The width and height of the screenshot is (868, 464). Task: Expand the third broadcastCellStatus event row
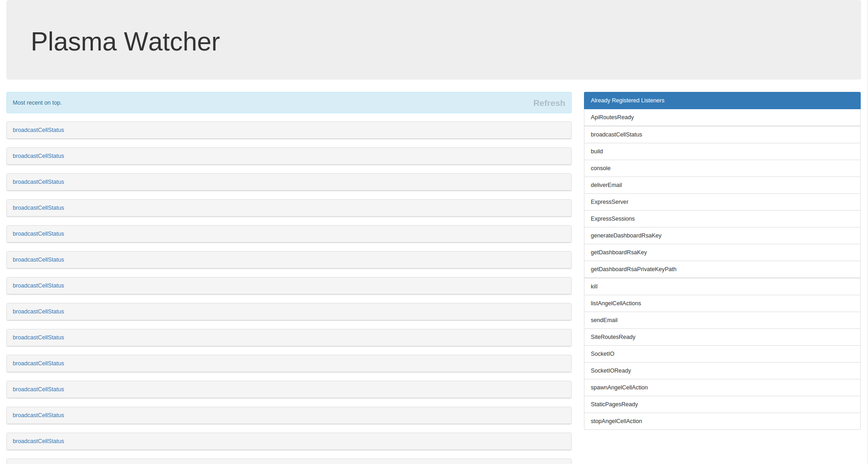coord(38,182)
